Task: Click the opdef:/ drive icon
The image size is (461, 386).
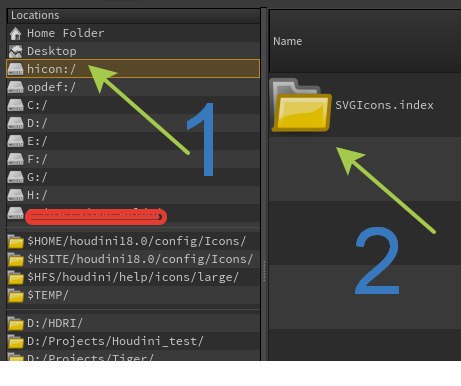Action: [15, 87]
